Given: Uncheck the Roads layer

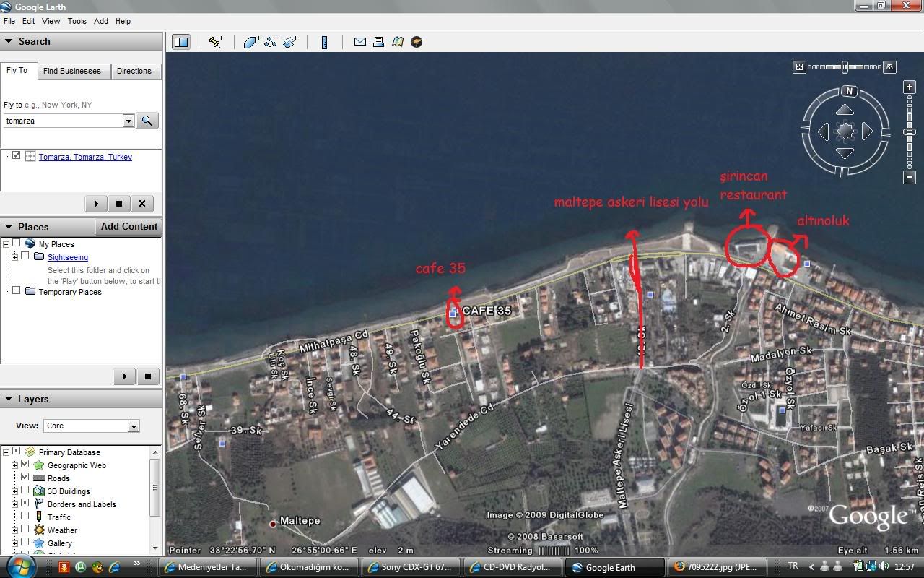Looking at the screenshot, I should [x=25, y=478].
